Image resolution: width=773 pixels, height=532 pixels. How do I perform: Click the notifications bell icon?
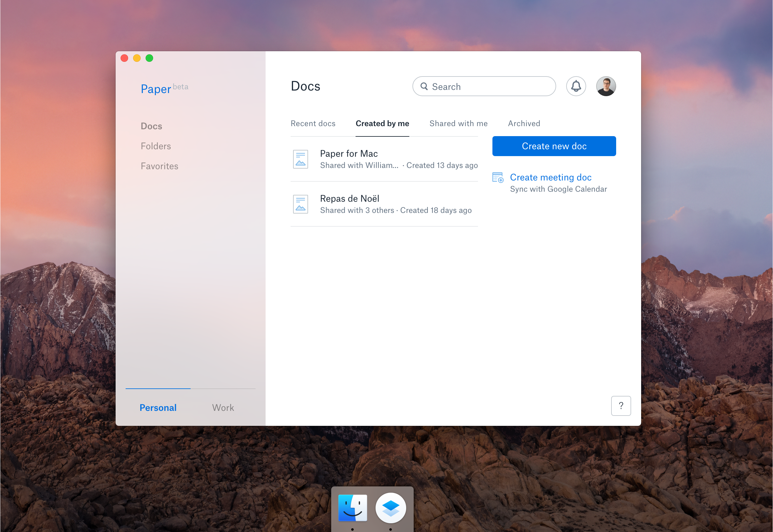click(576, 86)
